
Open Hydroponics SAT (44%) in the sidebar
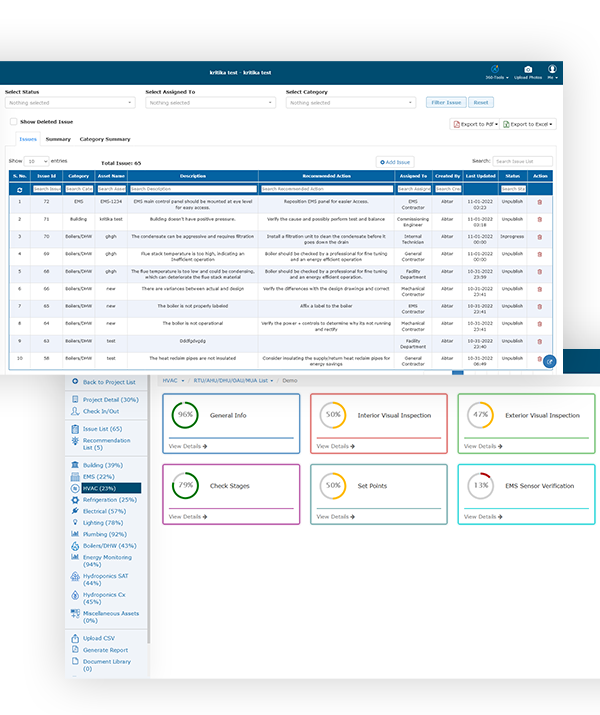click(x=105, y=579)
